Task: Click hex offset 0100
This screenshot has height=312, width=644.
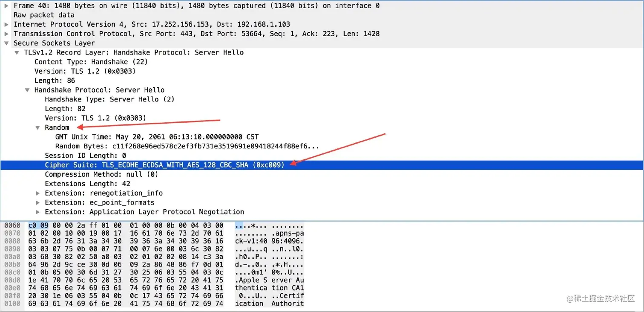Action: click(x=12, y=303)
